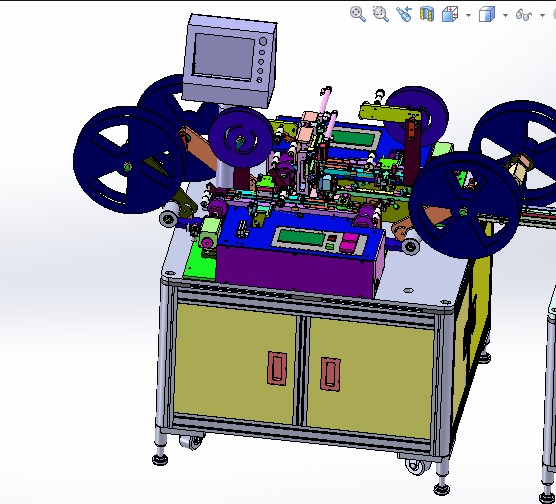Select the green LCD display on the control panel
This screenshot has width=556, height=504.
pos(301,237)
